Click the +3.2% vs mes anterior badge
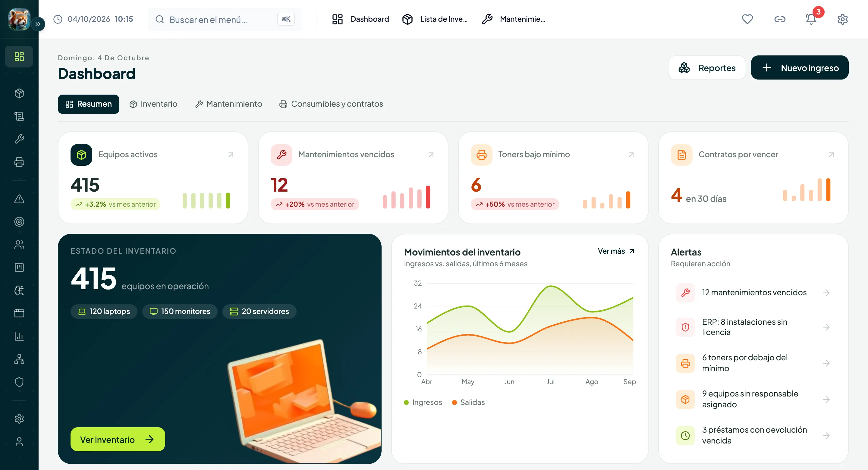 (x=115, y=205)
